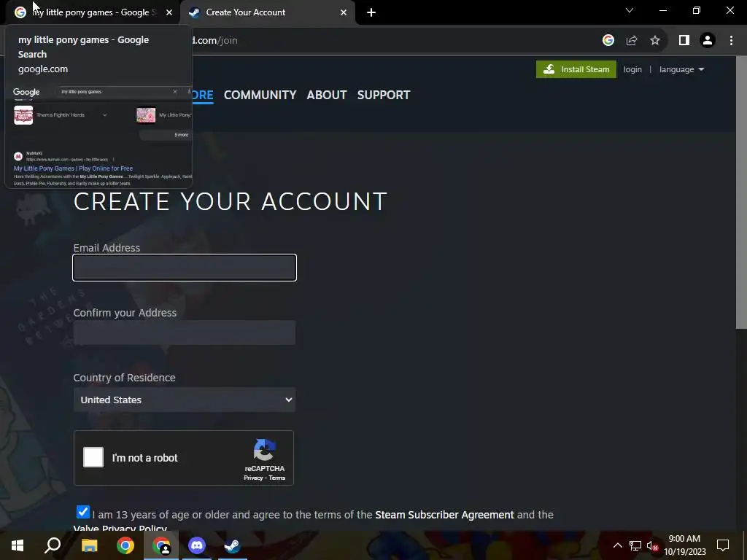This screenshot has height=560, width=747.
Task: Click the reCAPTCHA logo icon
Action: click(264, 451)
